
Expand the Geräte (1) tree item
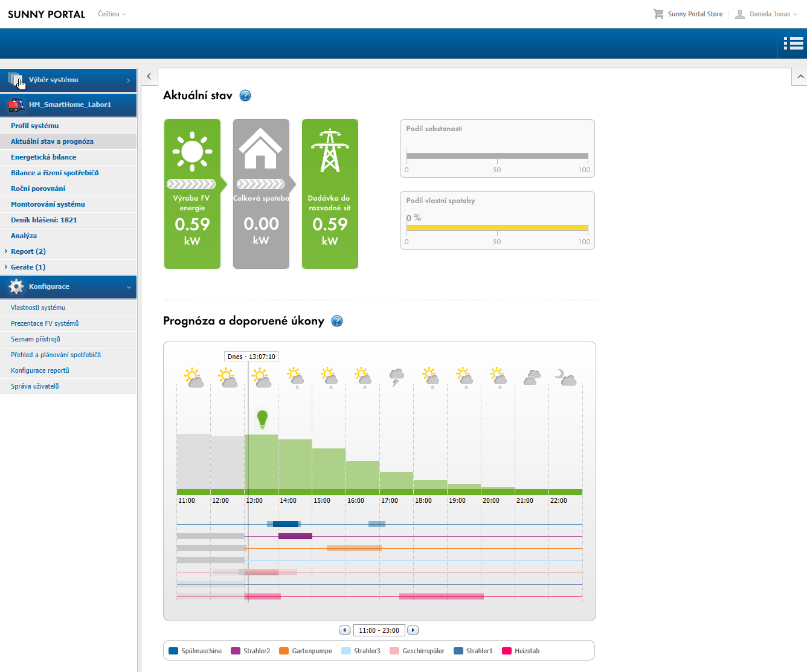pos(6,267)
